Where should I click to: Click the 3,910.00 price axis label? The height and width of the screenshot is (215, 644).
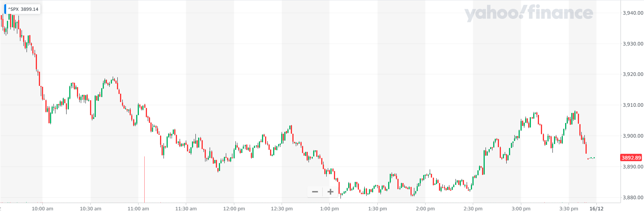[633, 105]
